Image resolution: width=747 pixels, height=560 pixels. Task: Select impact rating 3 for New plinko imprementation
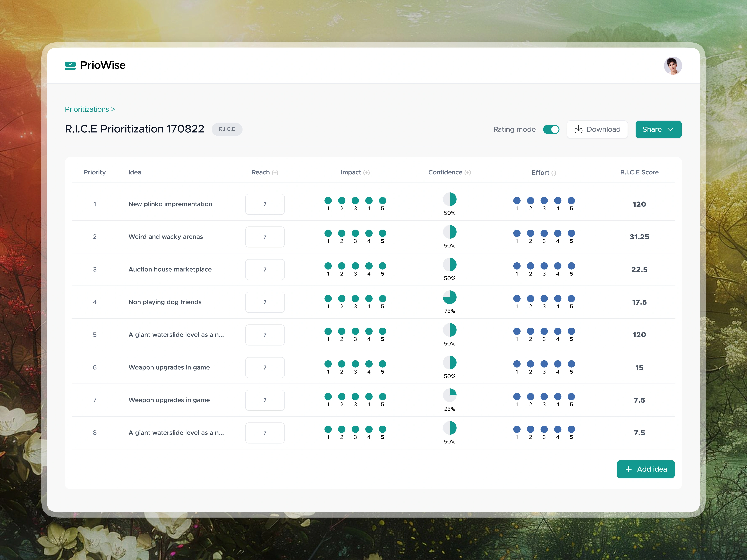355,201
